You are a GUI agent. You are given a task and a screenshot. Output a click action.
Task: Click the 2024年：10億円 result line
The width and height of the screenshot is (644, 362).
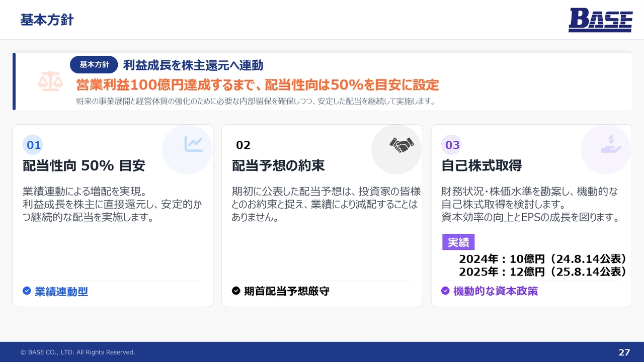pos(542,259)
